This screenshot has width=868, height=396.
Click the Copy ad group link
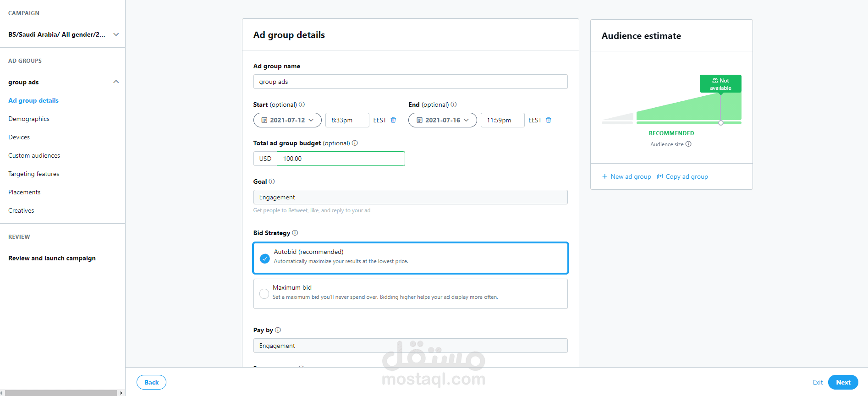point(682,176)
